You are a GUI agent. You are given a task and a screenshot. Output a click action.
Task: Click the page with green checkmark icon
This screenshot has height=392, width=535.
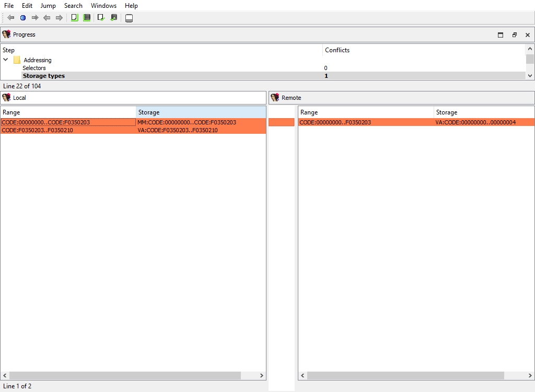click(x=101, y=18)
